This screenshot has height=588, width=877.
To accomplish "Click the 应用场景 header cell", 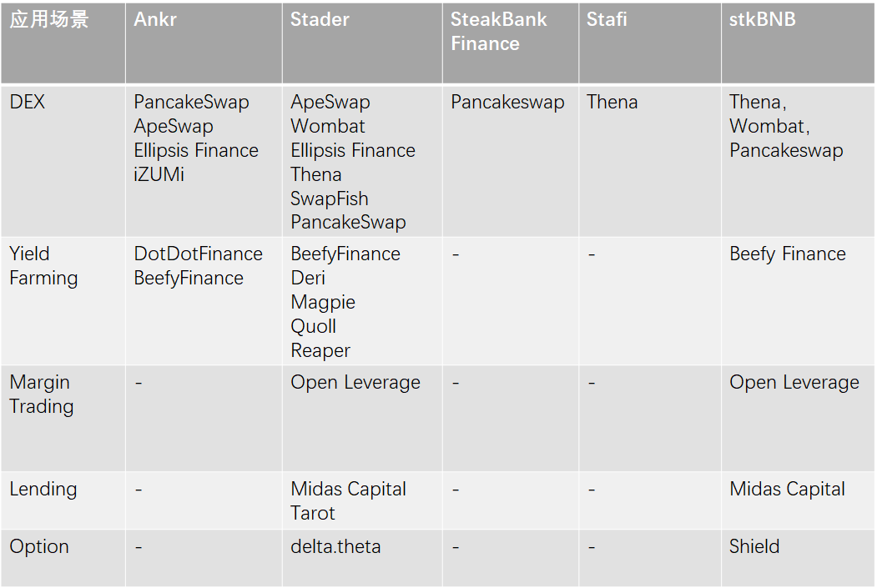I will pyautogui.click(x=49, y=19).
